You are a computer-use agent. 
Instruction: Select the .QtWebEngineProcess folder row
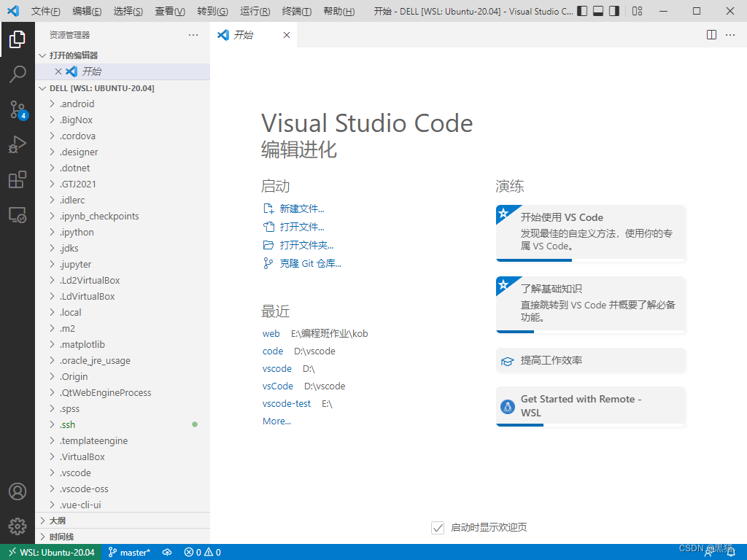123,393
